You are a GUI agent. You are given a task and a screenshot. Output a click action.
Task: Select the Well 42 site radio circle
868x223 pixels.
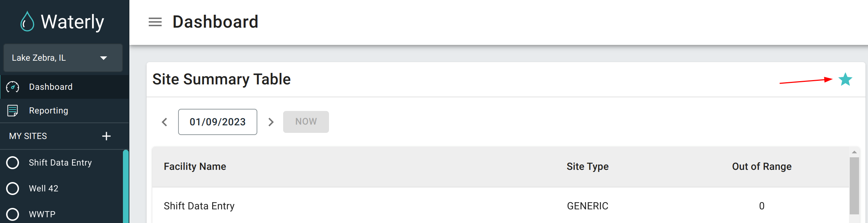coord(13,189)
